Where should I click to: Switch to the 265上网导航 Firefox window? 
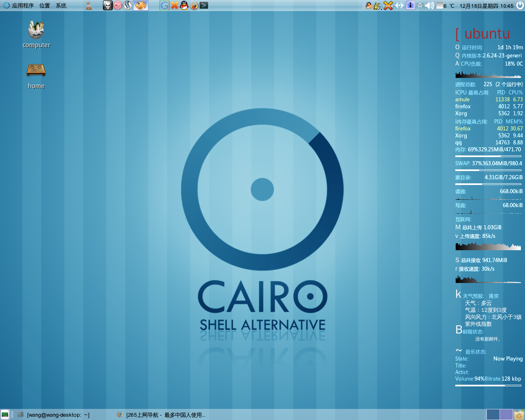(x=161, y=415)
